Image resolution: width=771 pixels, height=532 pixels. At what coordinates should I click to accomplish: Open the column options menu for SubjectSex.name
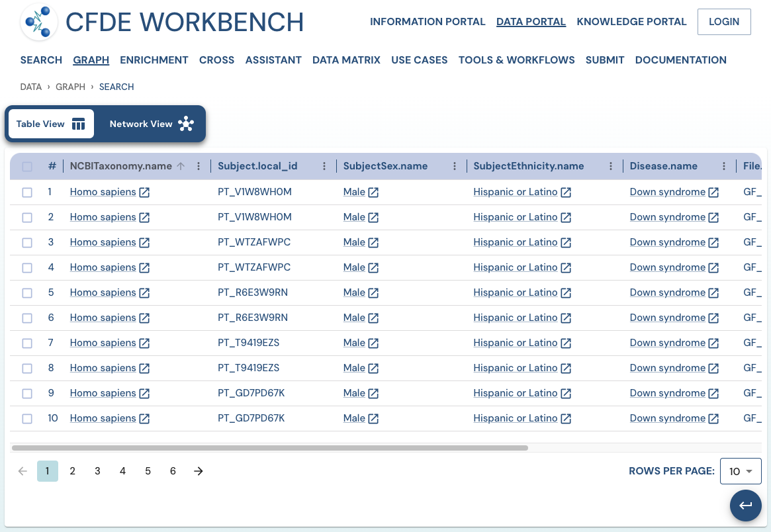click(454, 166)
